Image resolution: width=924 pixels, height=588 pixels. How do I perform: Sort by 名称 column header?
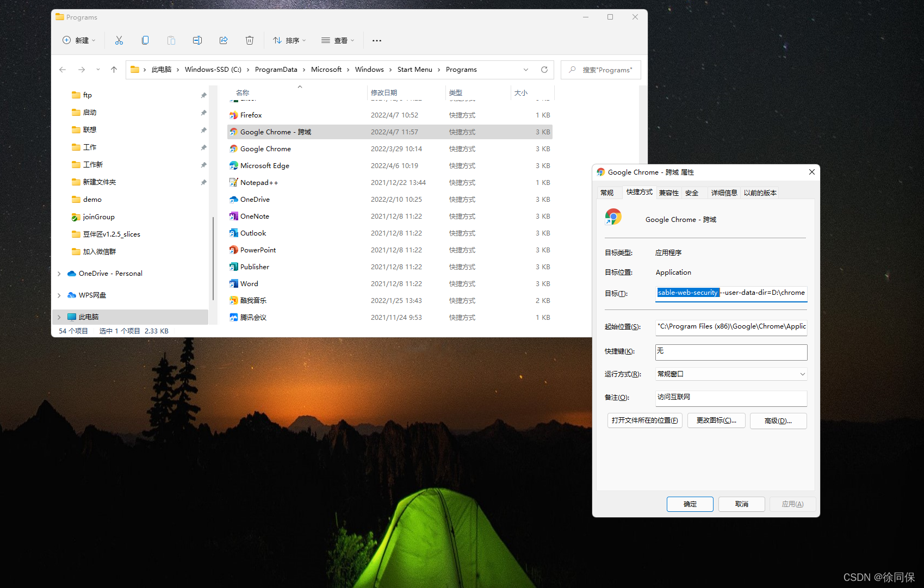point(243,93)
